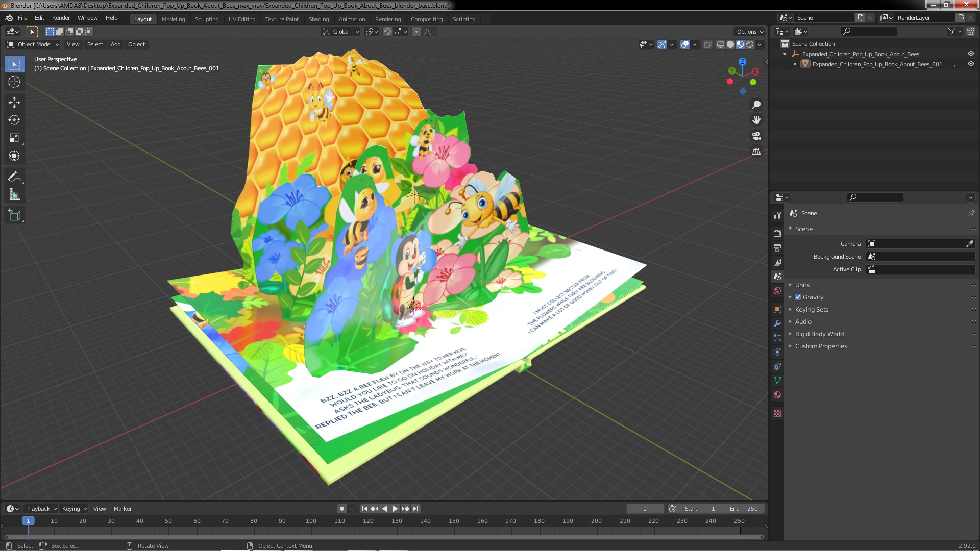Open the File menu
980x551 pixels.
tap(22, 18)
